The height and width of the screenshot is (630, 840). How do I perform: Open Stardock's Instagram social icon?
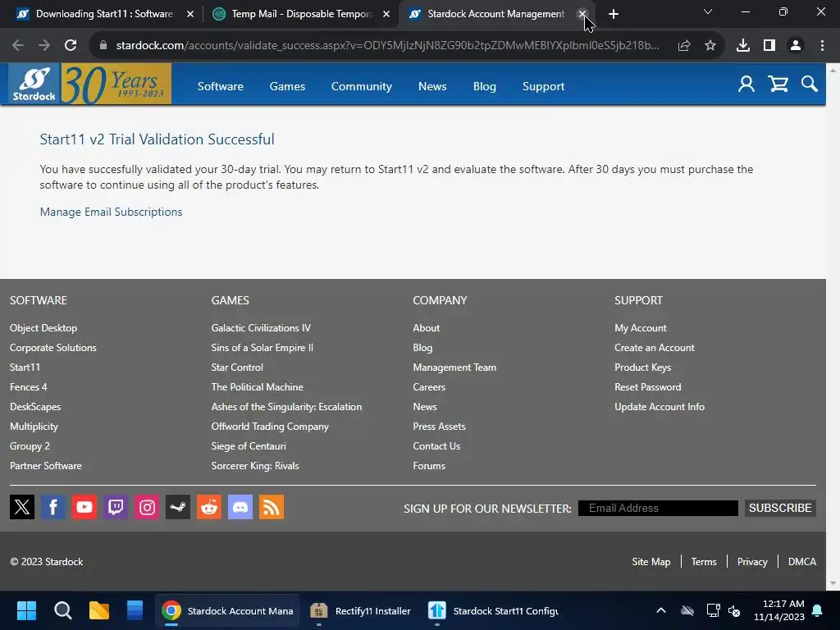147,507
